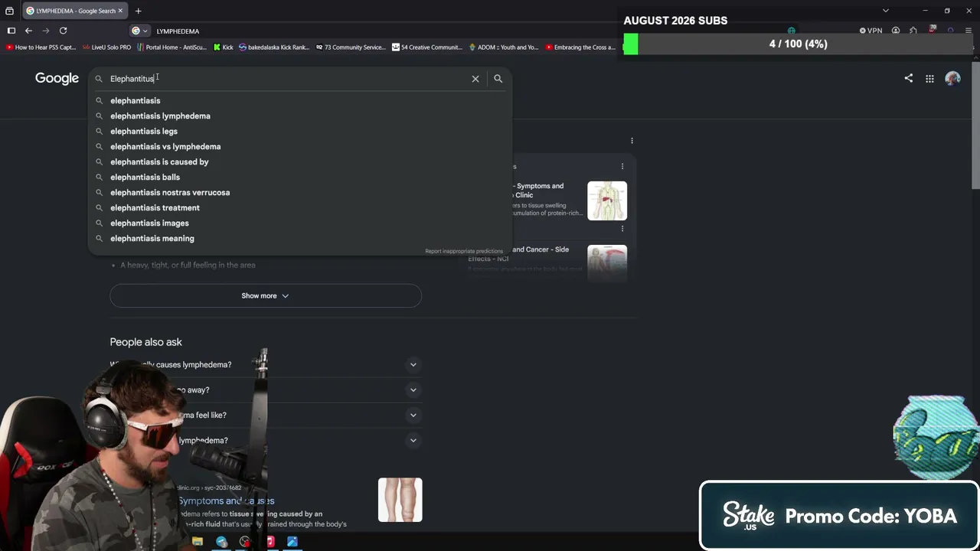
Task: Open the How to Hear PS5 Capt... bookmark
Action: [x=41, y=47]
